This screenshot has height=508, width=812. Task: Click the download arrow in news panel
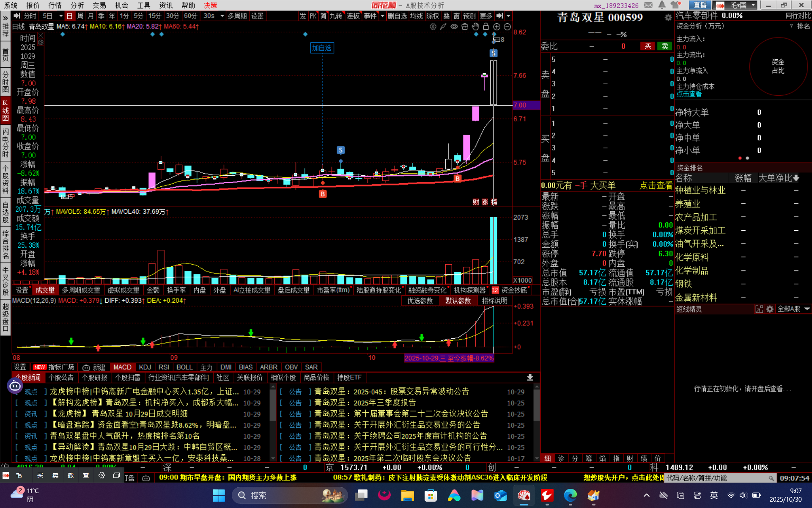point(530,377)
